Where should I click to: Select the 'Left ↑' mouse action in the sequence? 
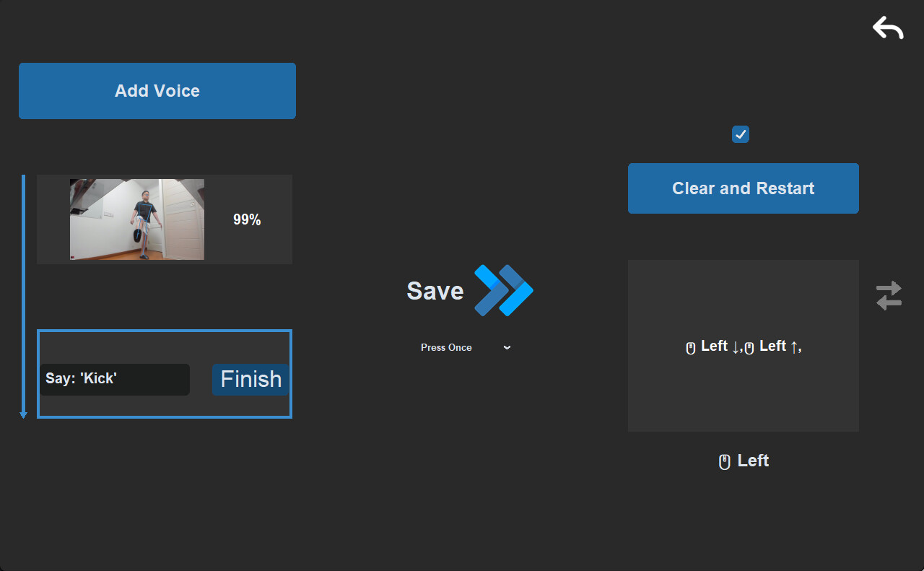tap(774, 346)
